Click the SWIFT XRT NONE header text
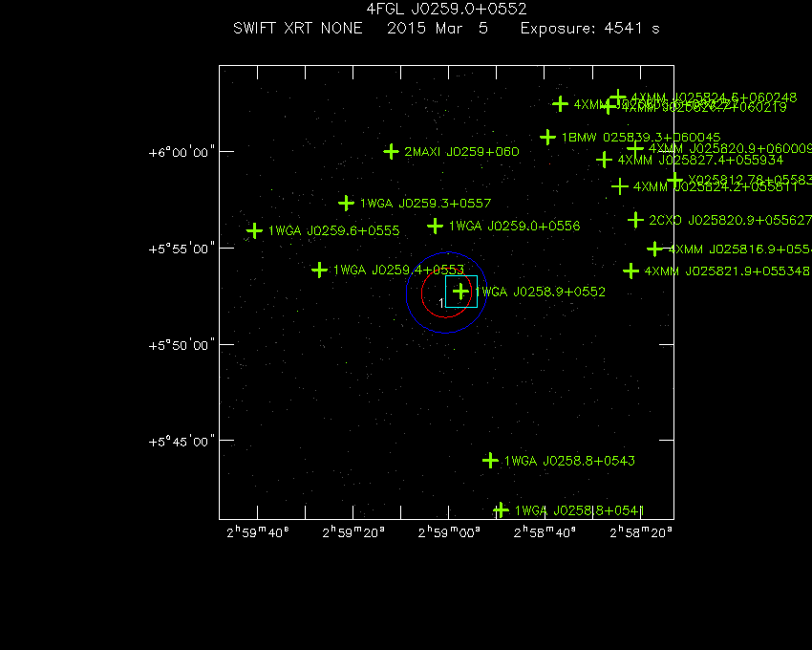812x650 pixels. (x=298, y=28)
